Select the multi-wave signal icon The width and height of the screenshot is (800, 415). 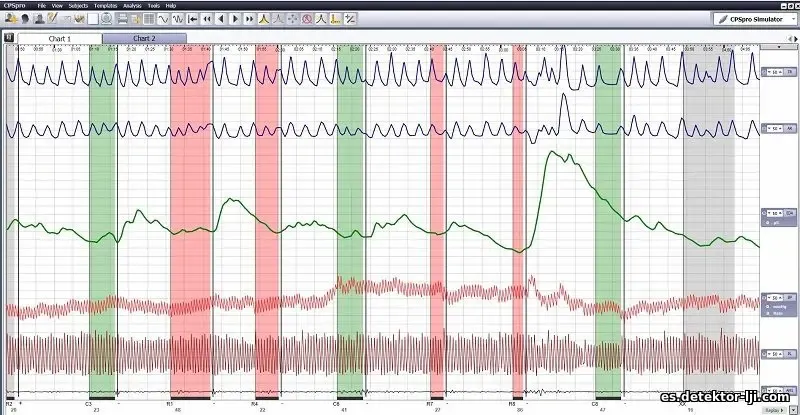[x=178, y=19]
